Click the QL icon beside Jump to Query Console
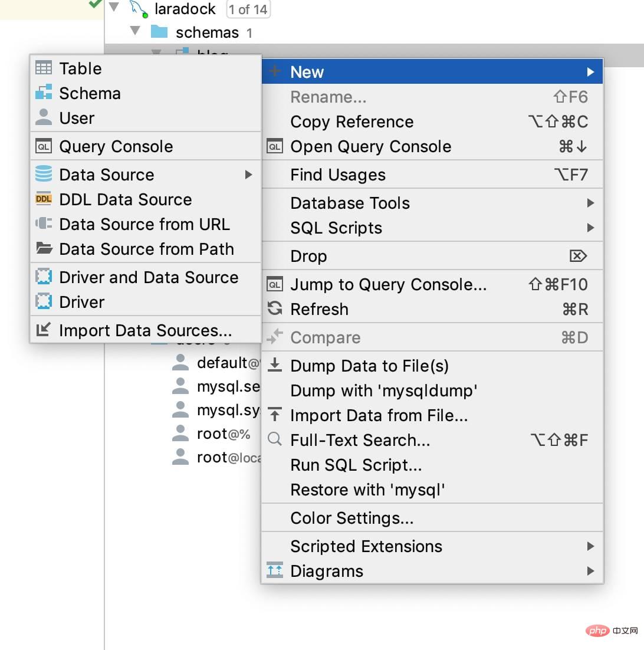 (275, 284)
